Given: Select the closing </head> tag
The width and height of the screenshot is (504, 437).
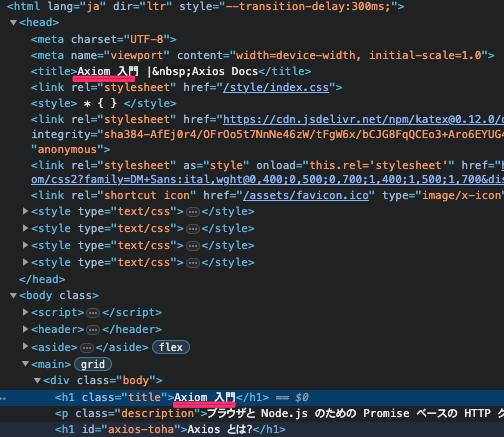Looking at the screenshot, I should coord(42,279).
